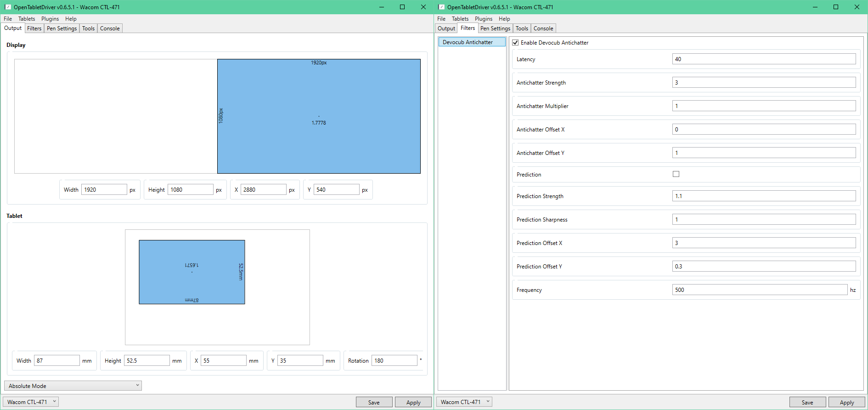Select Devocub Antichatter in the filter list
The image size is (868, 410).
coord(472,42)
